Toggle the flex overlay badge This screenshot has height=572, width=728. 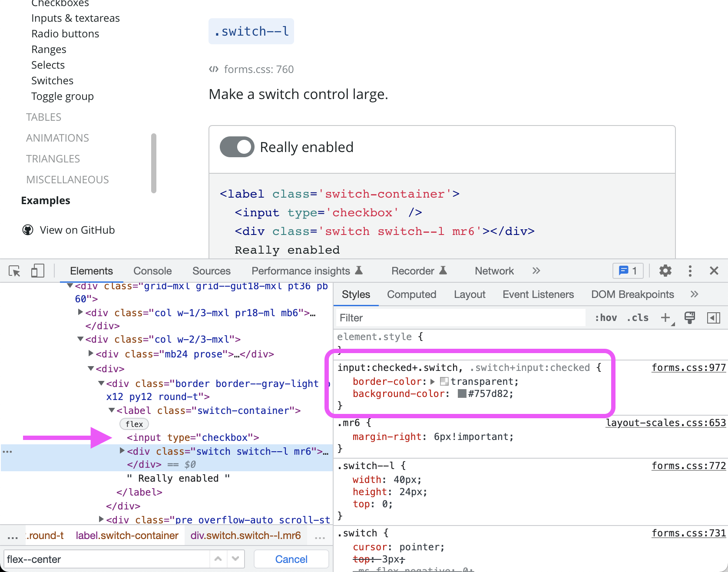tap(134, 424)
